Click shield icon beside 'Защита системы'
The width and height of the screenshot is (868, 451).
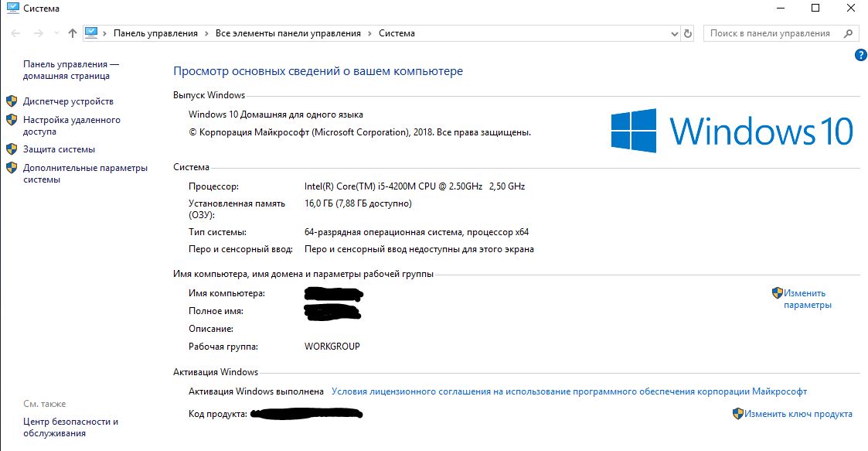click(x=12, y=149)
